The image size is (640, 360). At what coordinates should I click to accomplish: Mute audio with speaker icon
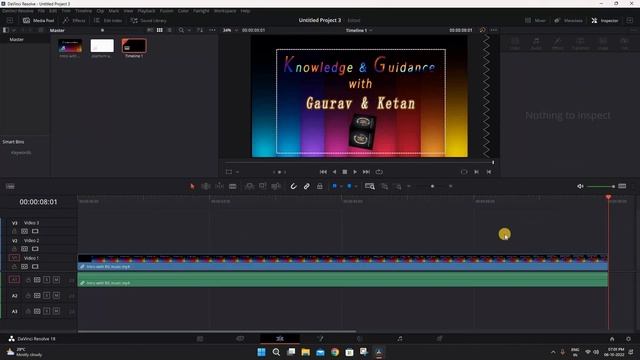580,187
